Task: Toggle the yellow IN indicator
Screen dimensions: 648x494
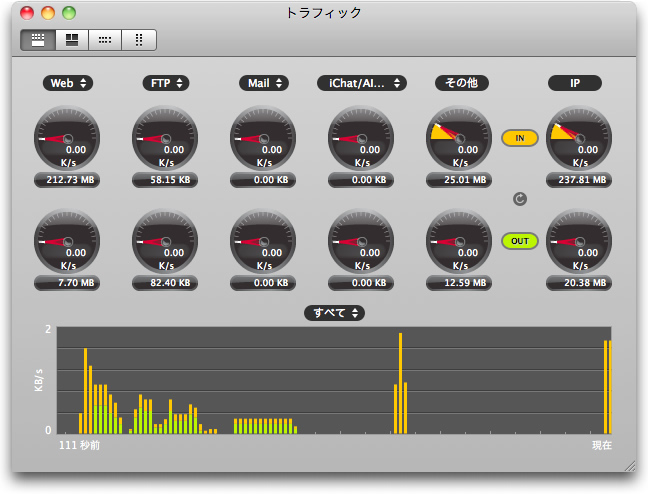Action: 520,138
